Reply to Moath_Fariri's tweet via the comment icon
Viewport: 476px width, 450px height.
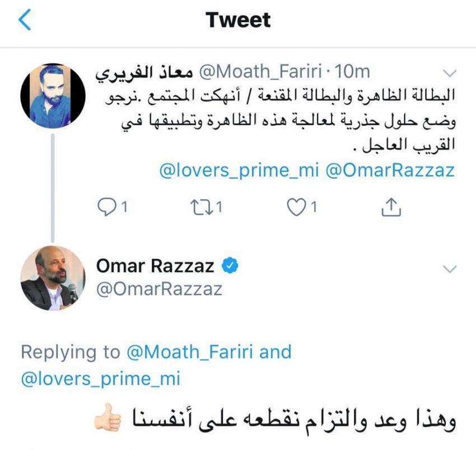[x=106, y=207]
